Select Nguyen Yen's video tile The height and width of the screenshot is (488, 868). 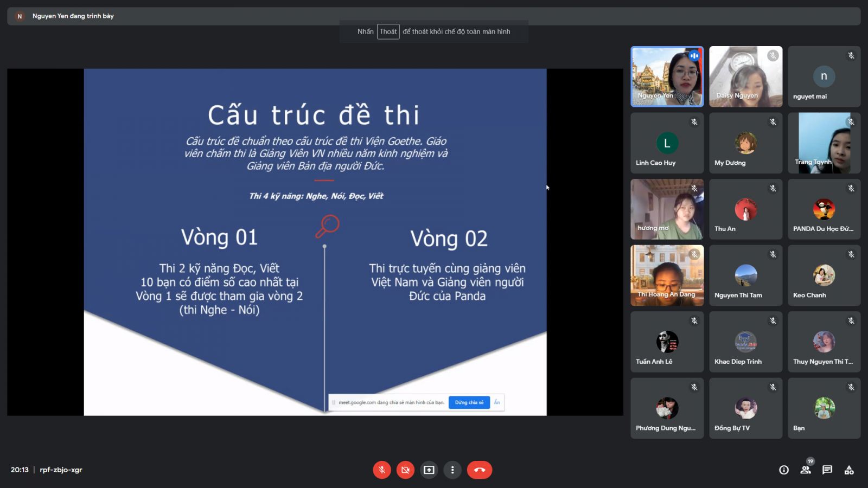coord(667,76)
